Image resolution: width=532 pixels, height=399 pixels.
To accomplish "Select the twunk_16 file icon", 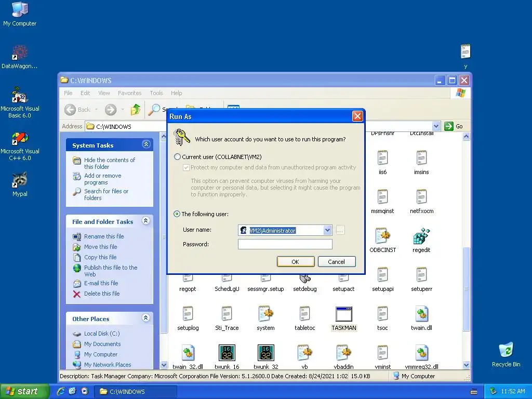I will [x=227, y=353].
